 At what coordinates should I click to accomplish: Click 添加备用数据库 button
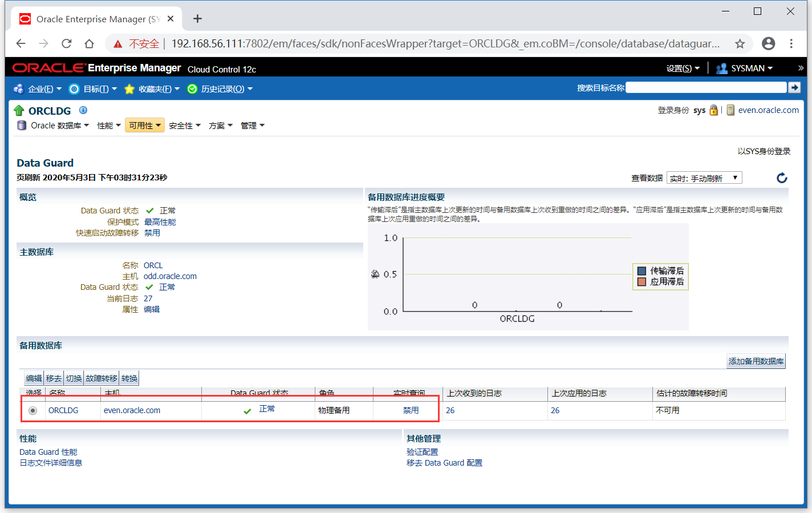pyautogui.click(x=756, y=361)
